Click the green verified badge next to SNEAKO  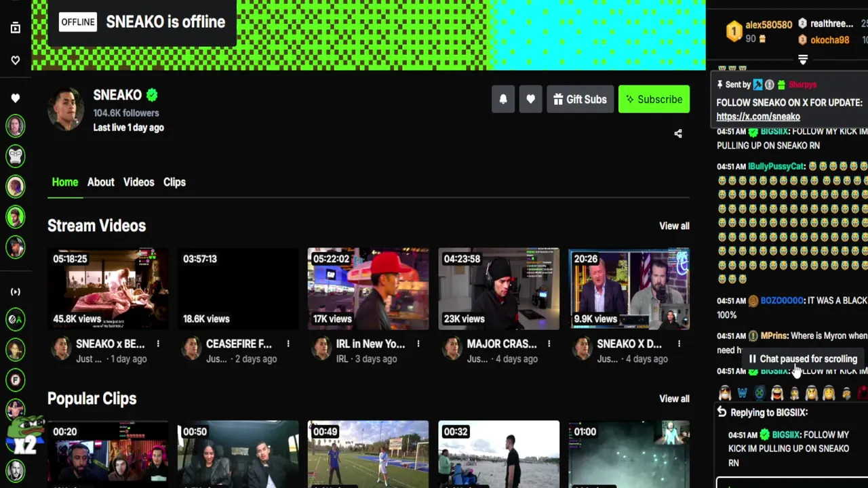[152, 95]
